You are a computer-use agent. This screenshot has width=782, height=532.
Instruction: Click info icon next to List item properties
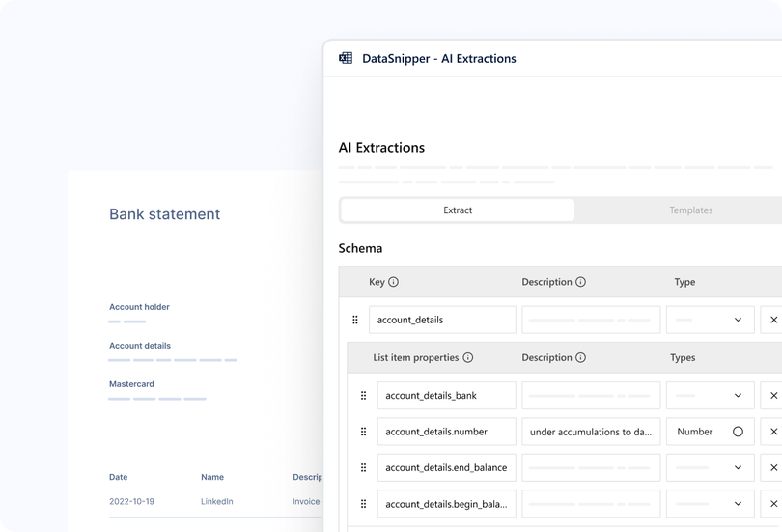(468, 358)
